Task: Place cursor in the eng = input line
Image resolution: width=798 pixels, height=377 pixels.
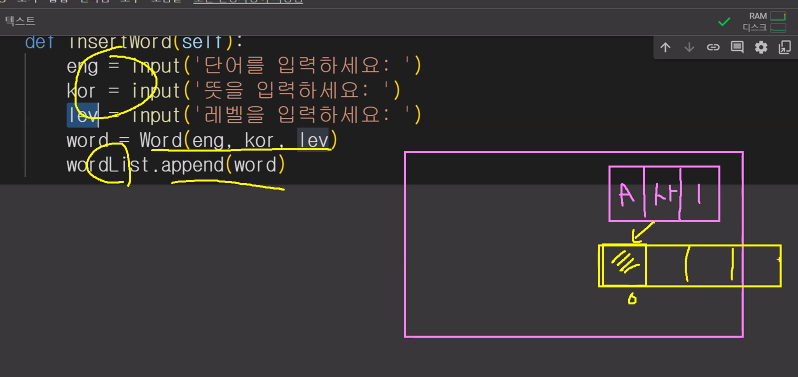Action: coord(244,66)
